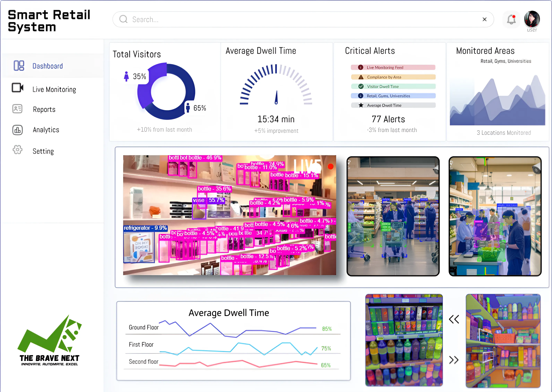The image size is (552, 392).
Task: Click the Average Dwell Time gauge
Action: 276,84
